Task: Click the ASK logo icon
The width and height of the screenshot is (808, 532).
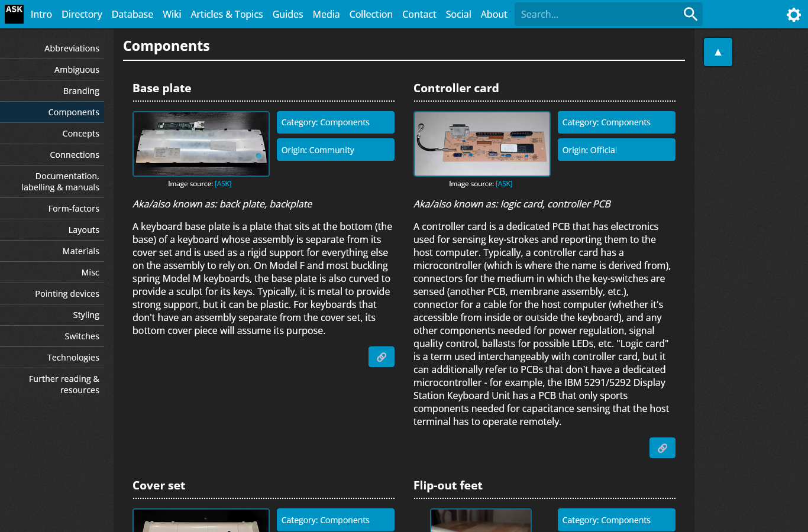Action: [x=14, y=14]
